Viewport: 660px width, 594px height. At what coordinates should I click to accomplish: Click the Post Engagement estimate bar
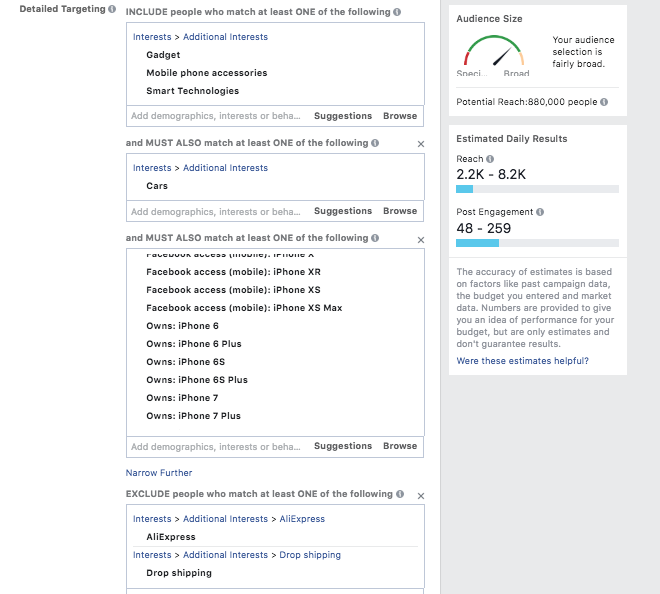pos(538,243)
